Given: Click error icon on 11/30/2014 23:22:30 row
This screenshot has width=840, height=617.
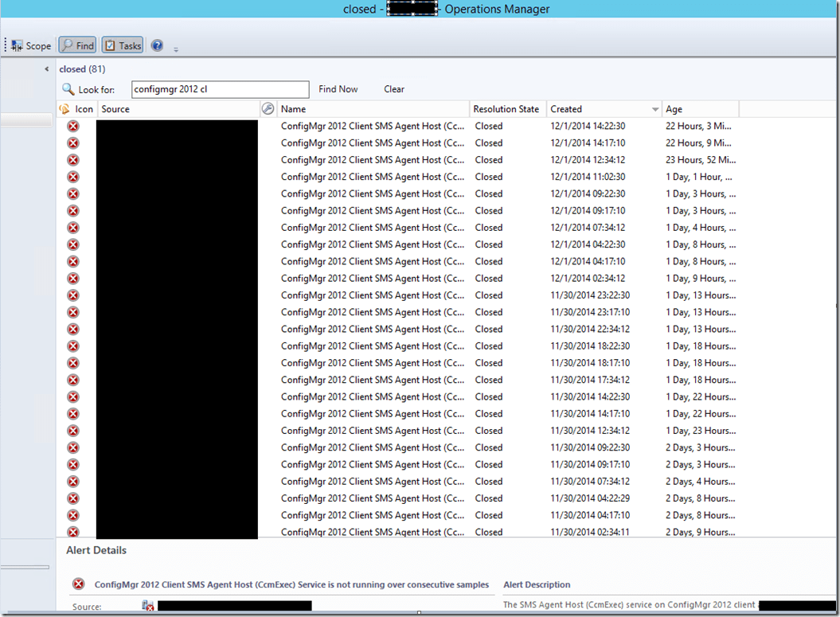Looking at the screenshot, I should point(73,295).
